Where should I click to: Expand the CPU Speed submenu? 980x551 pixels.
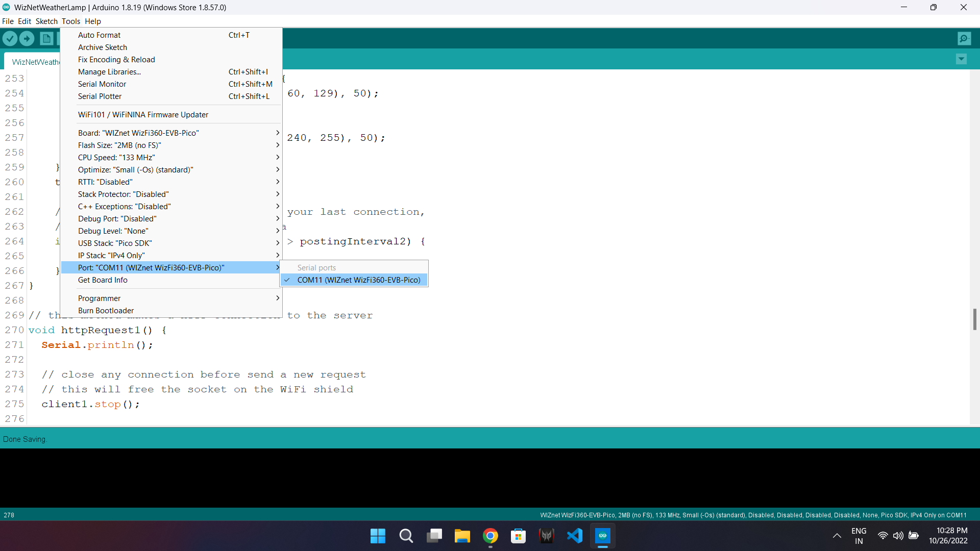pyautogui.click(x=178, y=158)
